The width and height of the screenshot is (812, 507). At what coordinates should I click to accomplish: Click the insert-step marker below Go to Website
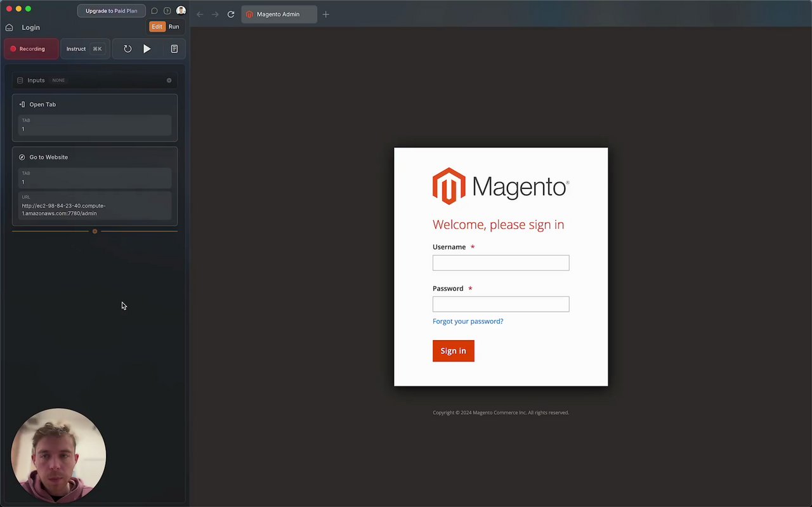pos(95,231)
